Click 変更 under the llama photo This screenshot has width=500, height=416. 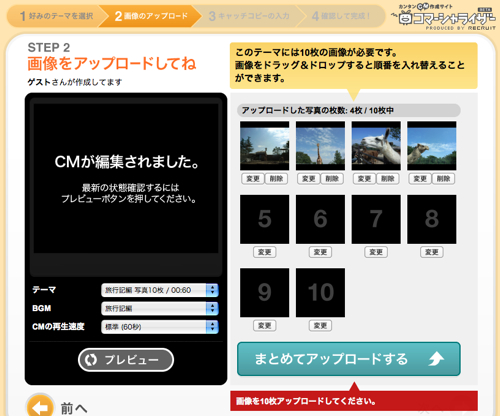pos(364,179)
